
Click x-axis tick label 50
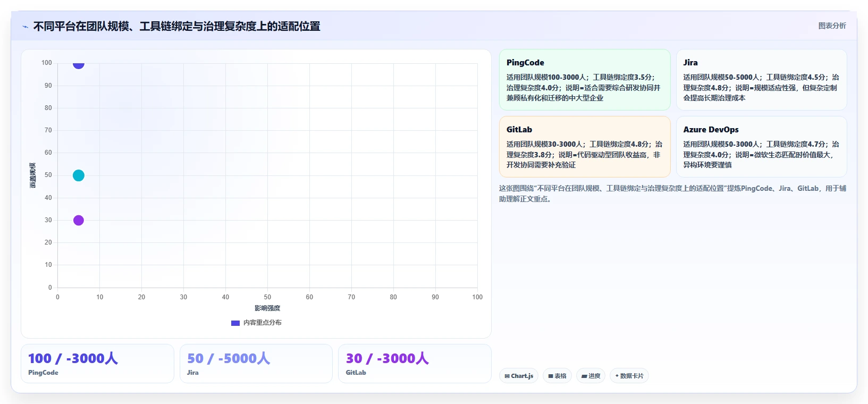coord(267,297)
